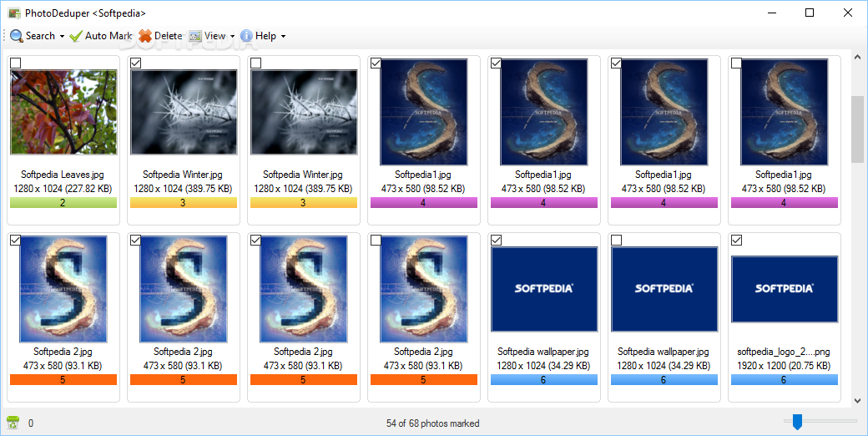Click the file name Softpedia Leaves.jpg
The image size is (868, 436).
[x=63, y=175]
